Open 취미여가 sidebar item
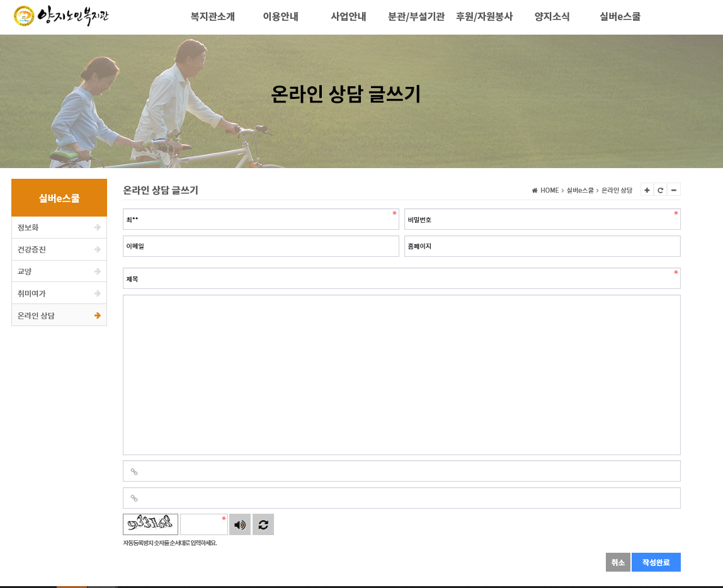 59,293
